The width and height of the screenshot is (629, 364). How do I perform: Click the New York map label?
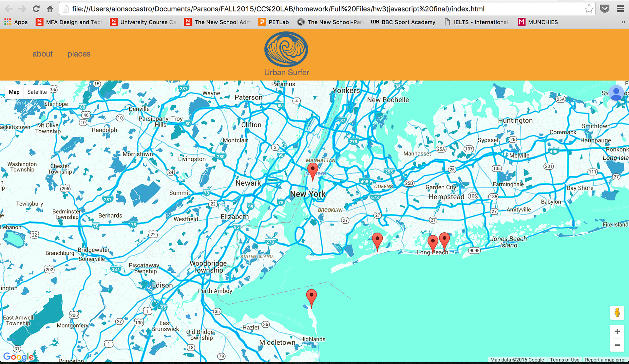(x=308, y=194)
